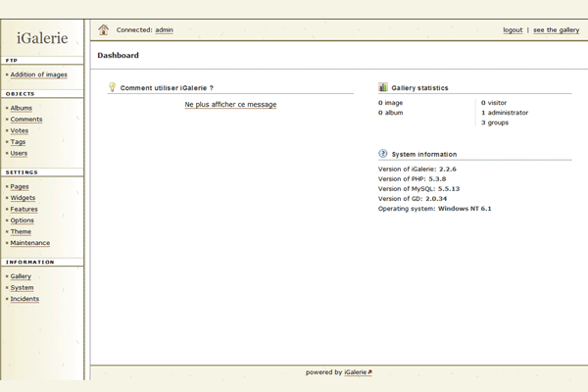Click the Gallery statistics chart icon
This screenshot has width=588, height=392.
(x=383, y=87)
